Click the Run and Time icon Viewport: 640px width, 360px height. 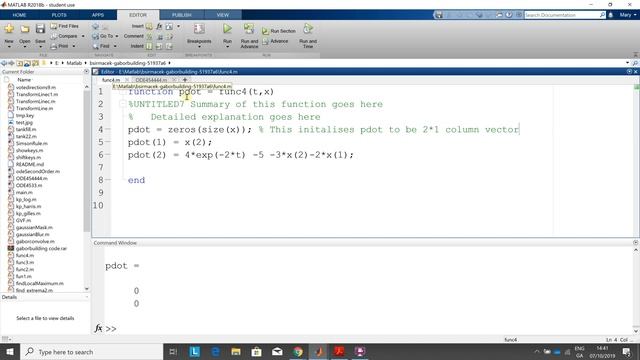coord(308,29)
